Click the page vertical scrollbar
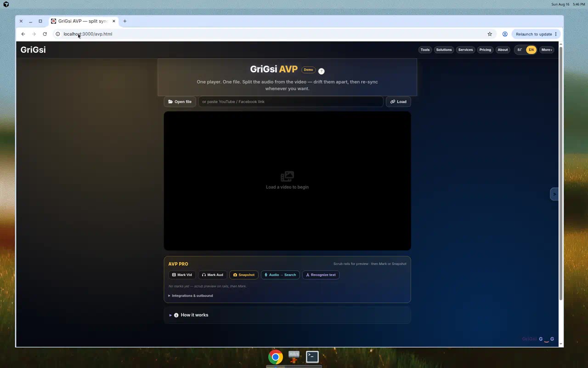The image size is (588, 368). [x=560, y=174]
